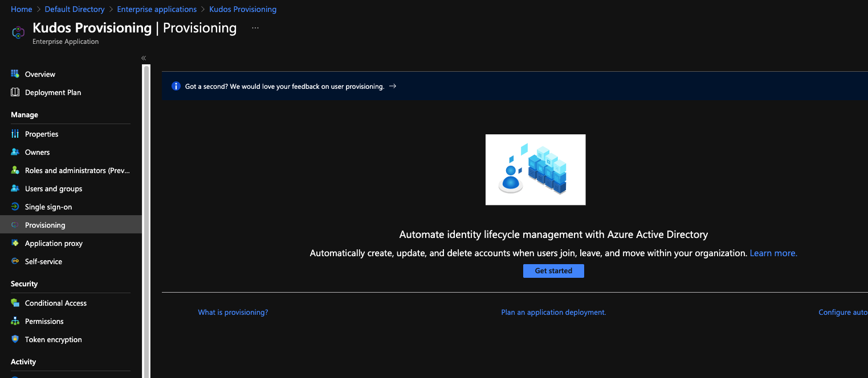The height and width of the screenshot is (378, 868).
Task: Click the Owners people icon
Action: [15, 152]
